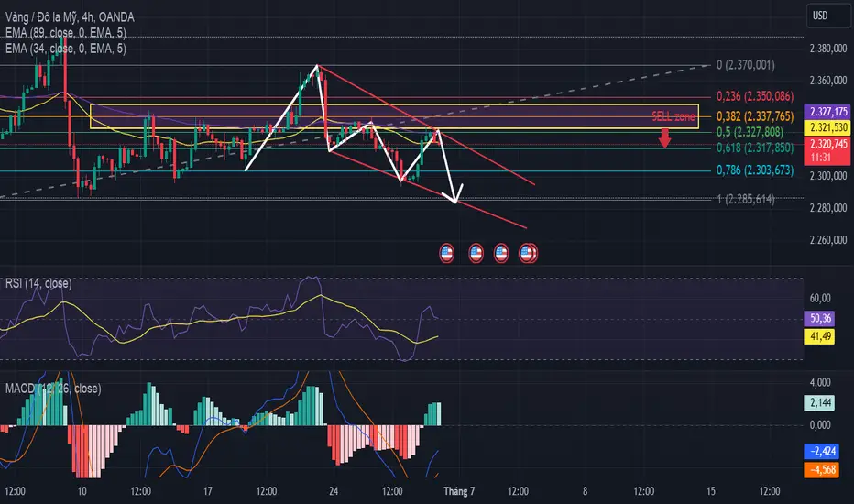
Task: Click the purple 2.327,175 price tag
Action: (828, 112)
